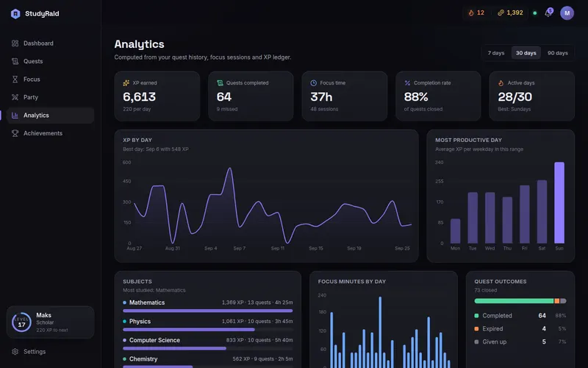Click the Completed outcome label
The image size is (588, 368).
[x=497, y=316]
